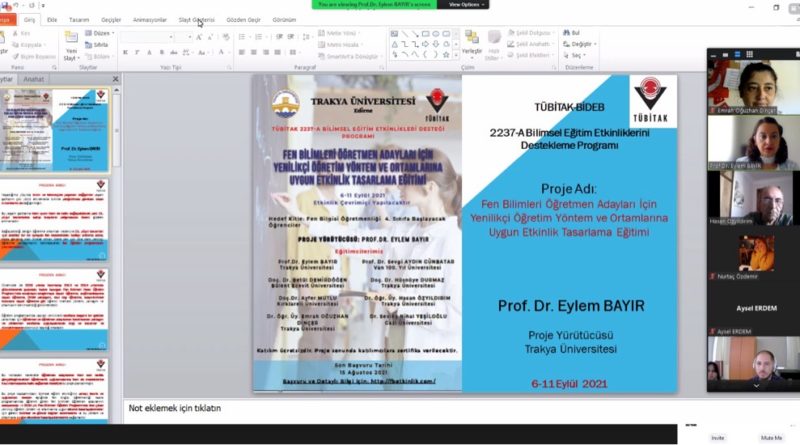The width and height of the screenshot is (800, 445).
Task: Click the Zoom Invite button
Action: [x=718, y=438]
